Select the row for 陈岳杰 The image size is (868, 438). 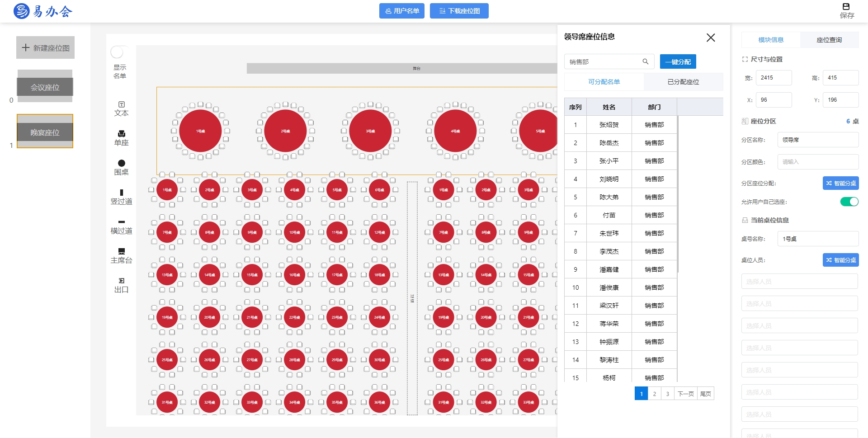pyautogui.click(x=621, y=143)
